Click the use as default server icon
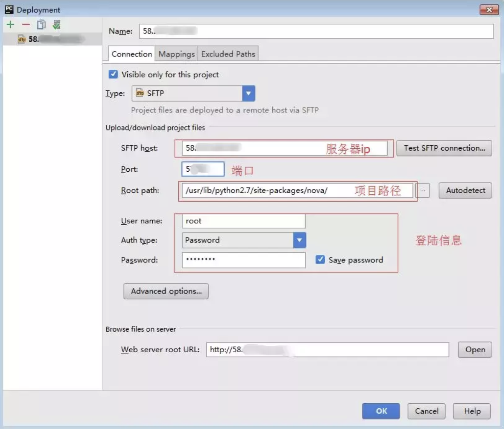This screenshot has width=504, height=429. pyautogui.click(x=56, y=25)
